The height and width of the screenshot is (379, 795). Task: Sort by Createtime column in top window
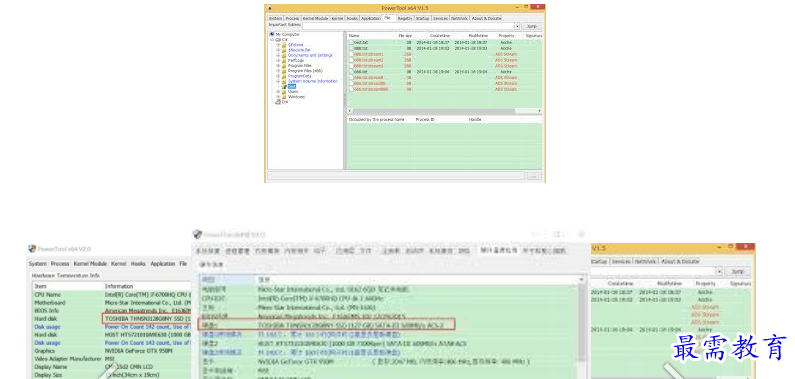click(440, 36)
